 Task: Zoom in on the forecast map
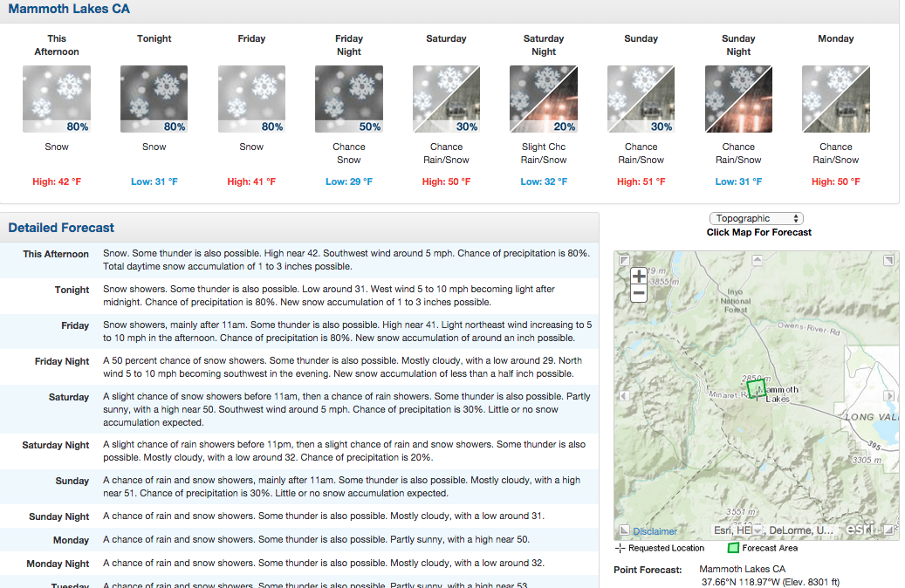[638, 277]
